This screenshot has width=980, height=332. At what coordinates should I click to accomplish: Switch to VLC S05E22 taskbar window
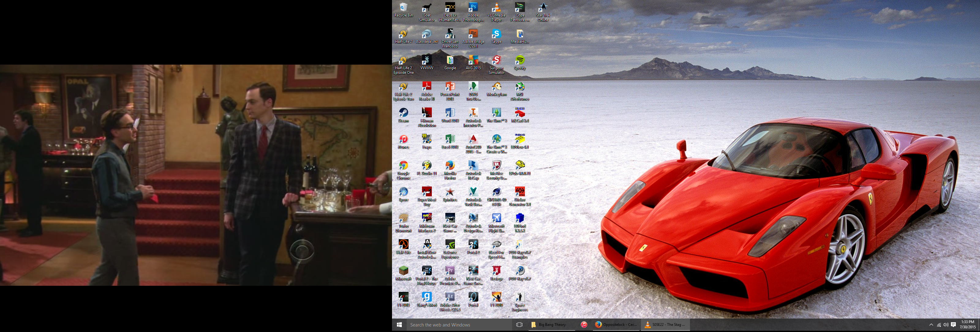665,325
